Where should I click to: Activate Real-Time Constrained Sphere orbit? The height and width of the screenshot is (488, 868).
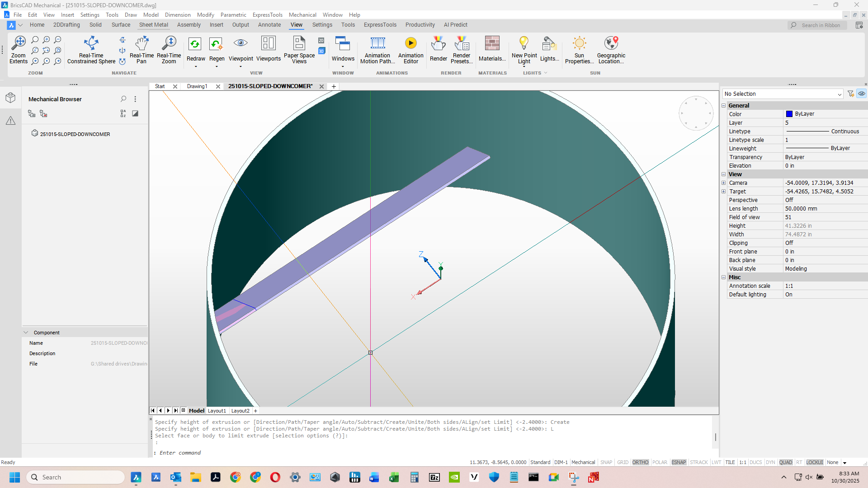(x=91, y=50)
